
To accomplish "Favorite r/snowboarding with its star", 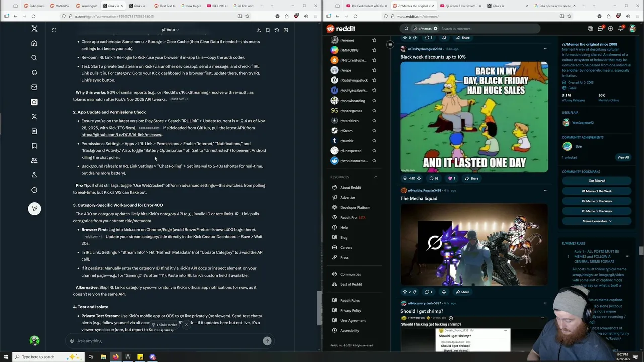I will click(374, 101).
